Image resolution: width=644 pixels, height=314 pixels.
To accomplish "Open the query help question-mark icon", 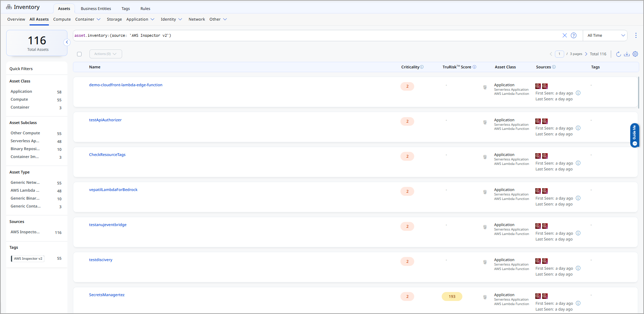I will [x=573, y=35].
